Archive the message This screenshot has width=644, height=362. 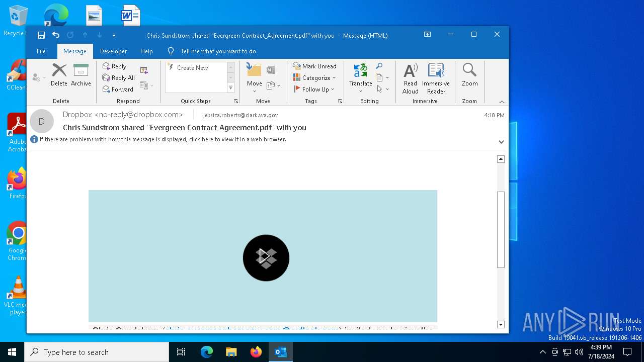pos(80,75)
